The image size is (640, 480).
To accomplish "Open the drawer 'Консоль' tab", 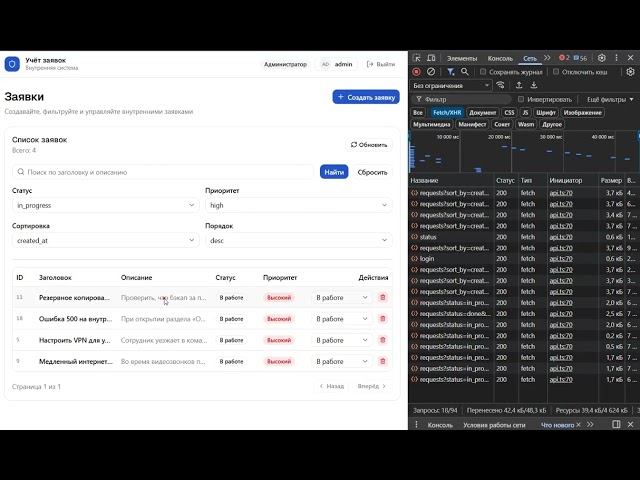I will click(x=440, y=425).
